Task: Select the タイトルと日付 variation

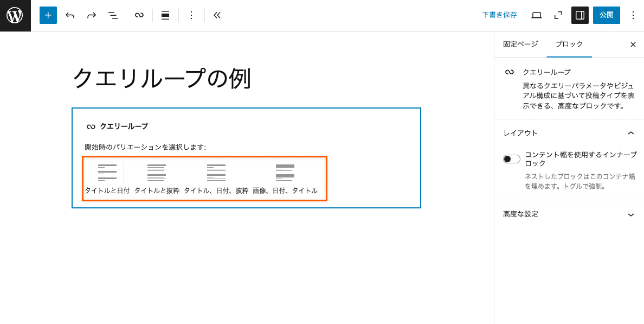Action: coord(107,172)
